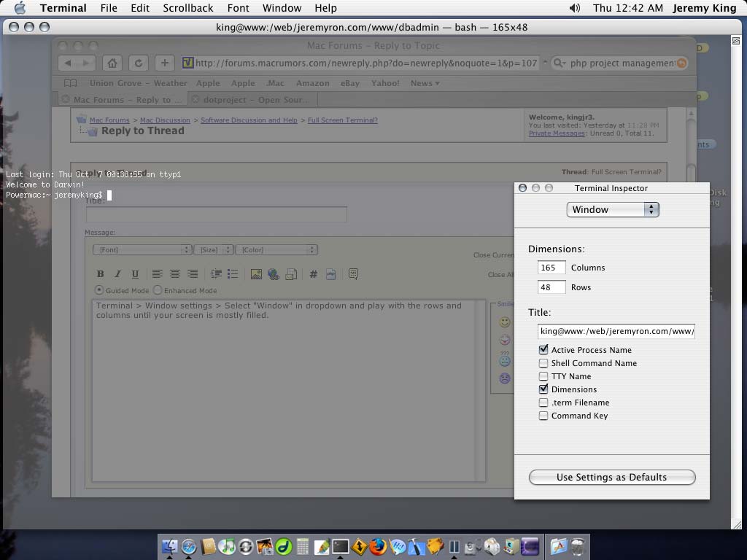This screenshot has width=747, height=560.
Task: Click Use Settings as Defaults button
Action: click(x=612, y=477)
